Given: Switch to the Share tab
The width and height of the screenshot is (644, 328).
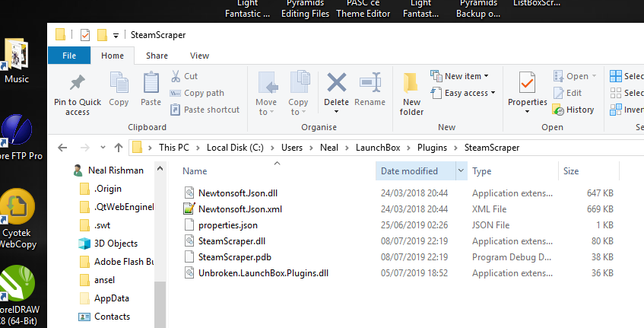Looking at the screenshot, I should click(157, 56).
